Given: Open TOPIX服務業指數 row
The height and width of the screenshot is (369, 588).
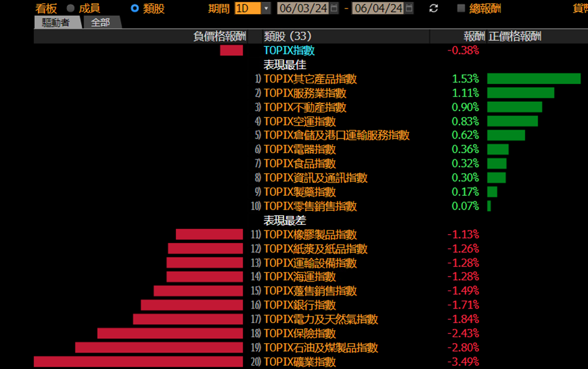Looking at the screenshot, I should (305, 93).
